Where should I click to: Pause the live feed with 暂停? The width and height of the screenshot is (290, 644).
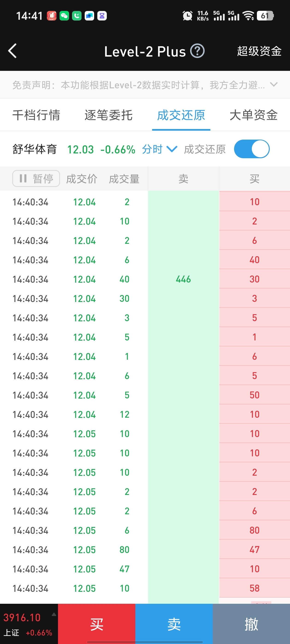coord(36,178)
